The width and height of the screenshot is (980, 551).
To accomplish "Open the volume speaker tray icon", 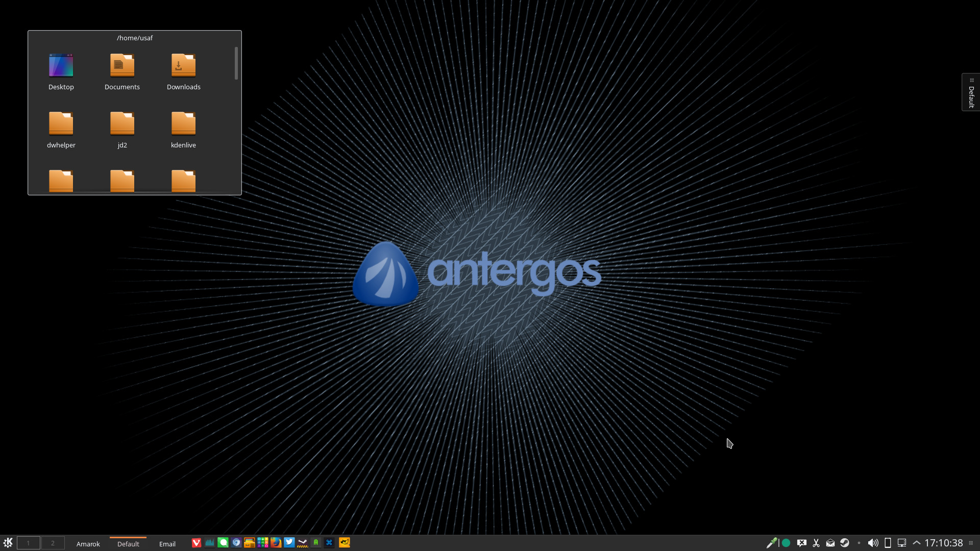I will [873, 543].
